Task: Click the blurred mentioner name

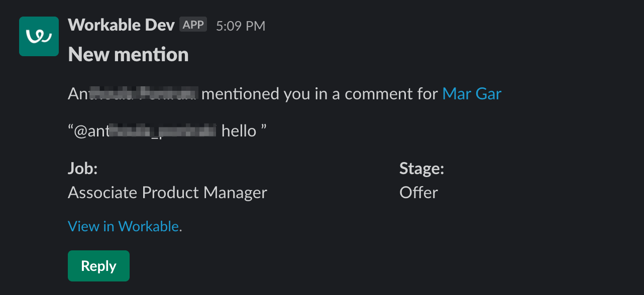Action: pos(133,93)
